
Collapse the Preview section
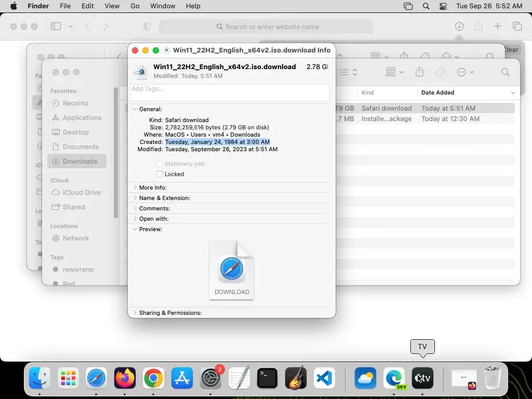pos(135,229)
